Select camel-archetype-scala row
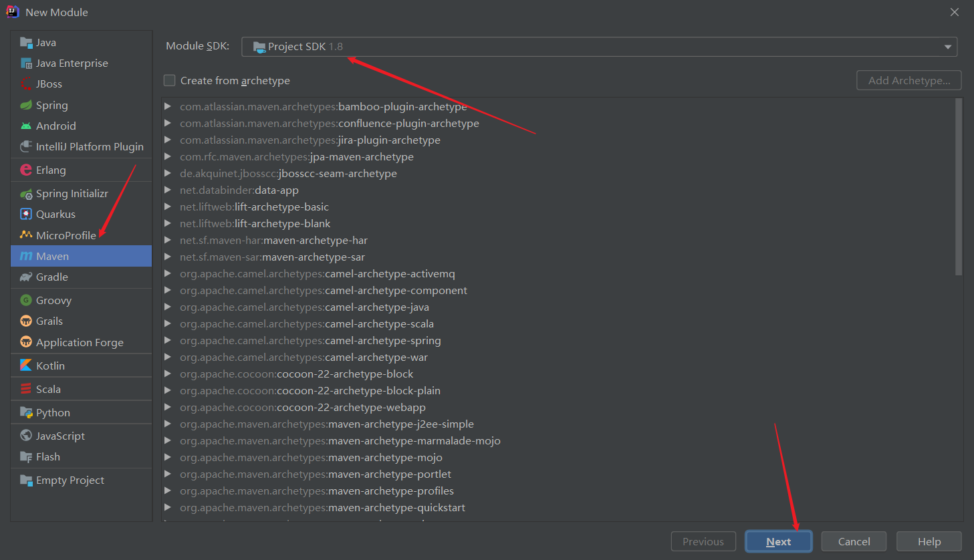This screenshot has width=974, height=560. tap(559, 323)
